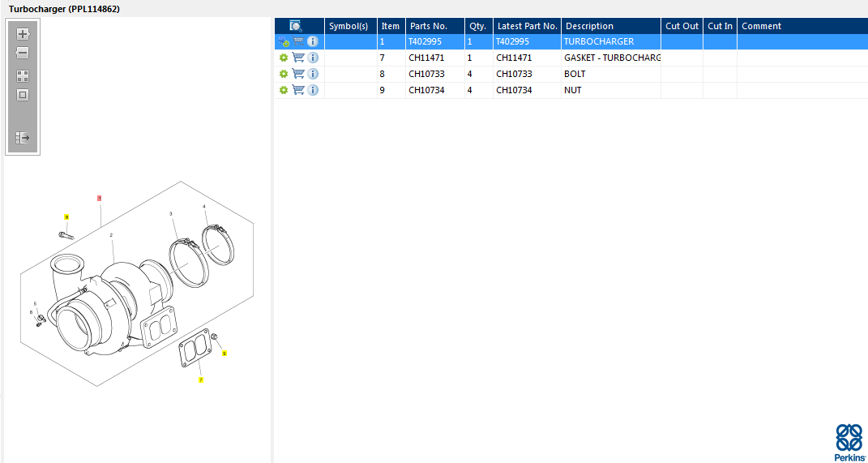This screenshot has width=868, height=463.
Task: Zoom out of the turbocharger diagram
Action: click(22, 54)
